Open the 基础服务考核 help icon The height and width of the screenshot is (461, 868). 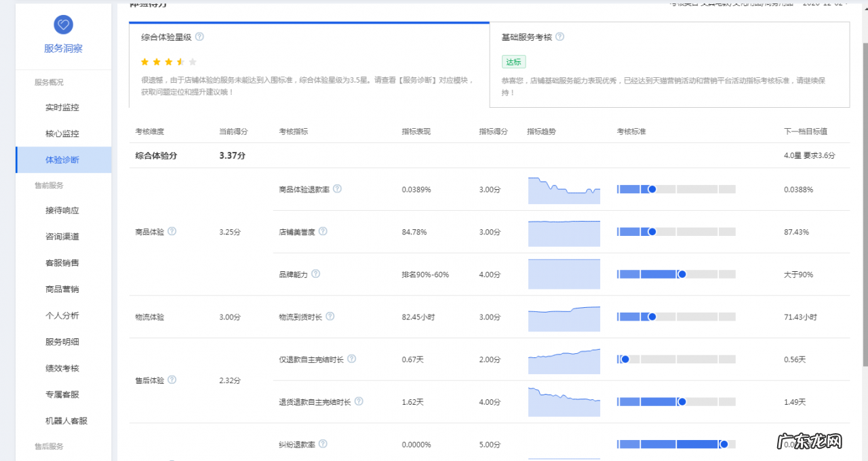[559, 37]
